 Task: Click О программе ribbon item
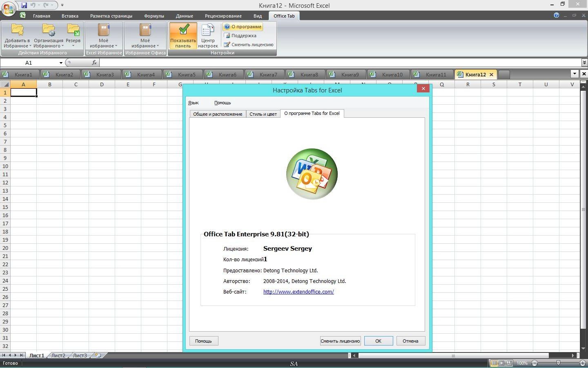click(243, 27)
